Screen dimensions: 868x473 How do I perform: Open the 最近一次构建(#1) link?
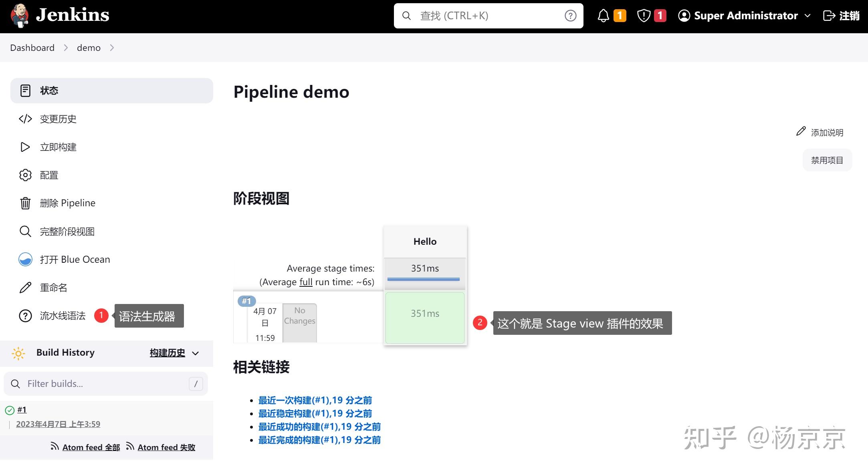pos(314,400)
